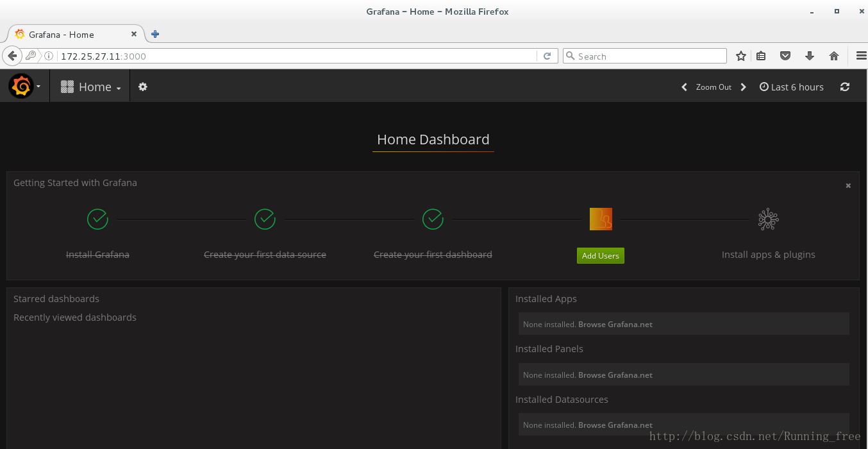Image resolution: width=868 pixels, height=449 pixels.
Task: Click the Install Grafana step text
Action: coord(97,254)
